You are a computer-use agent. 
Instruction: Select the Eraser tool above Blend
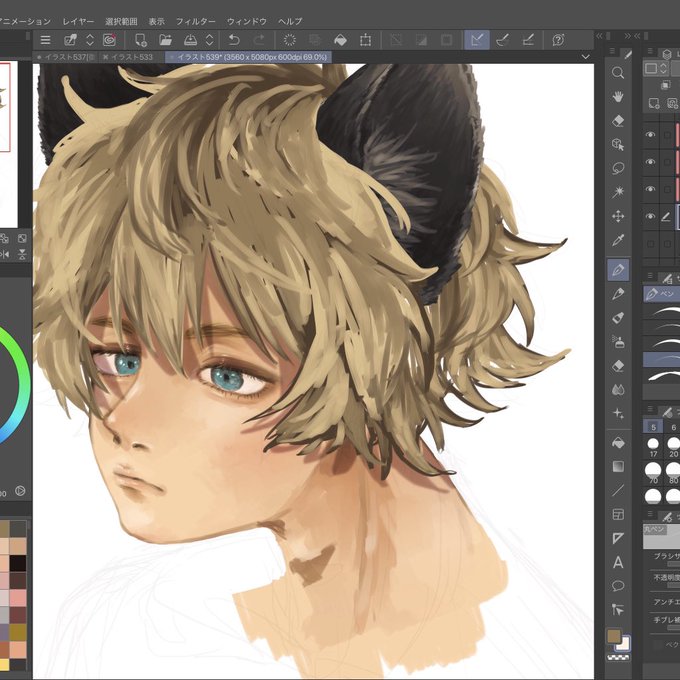tap(618, 366)
